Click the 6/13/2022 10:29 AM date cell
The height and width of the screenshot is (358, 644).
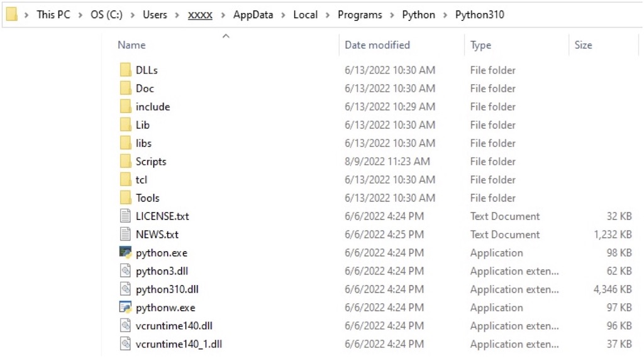tap(390, 107)
